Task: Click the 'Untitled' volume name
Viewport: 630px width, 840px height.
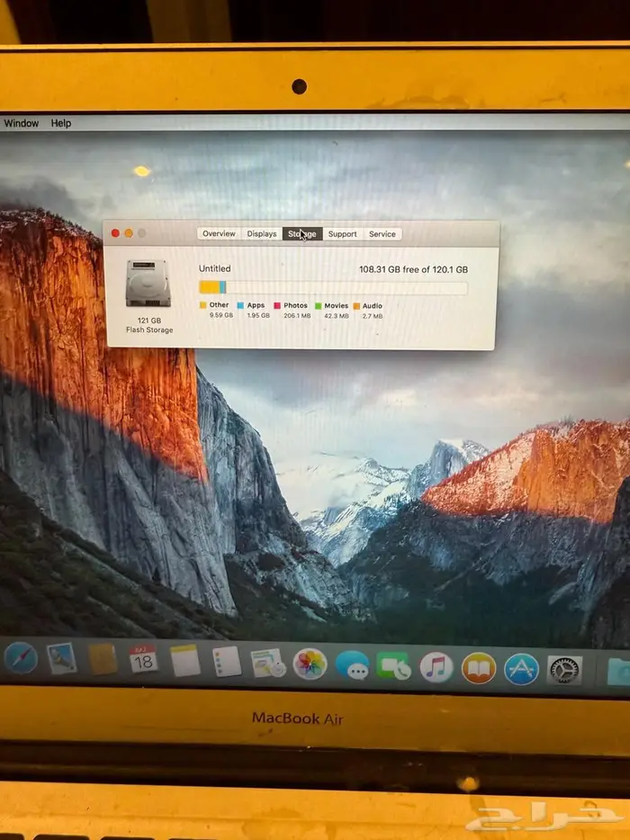Action: (x=215, y=268)
